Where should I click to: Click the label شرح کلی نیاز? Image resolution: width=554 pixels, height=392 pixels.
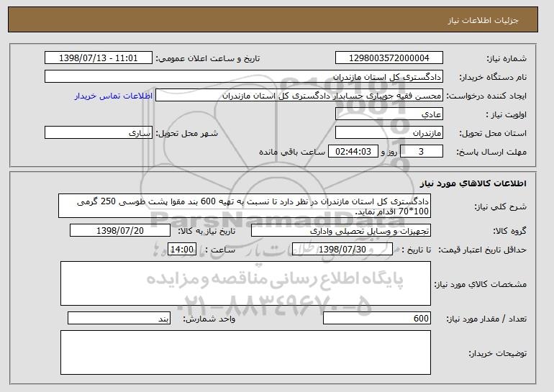[x=500, y=206]
